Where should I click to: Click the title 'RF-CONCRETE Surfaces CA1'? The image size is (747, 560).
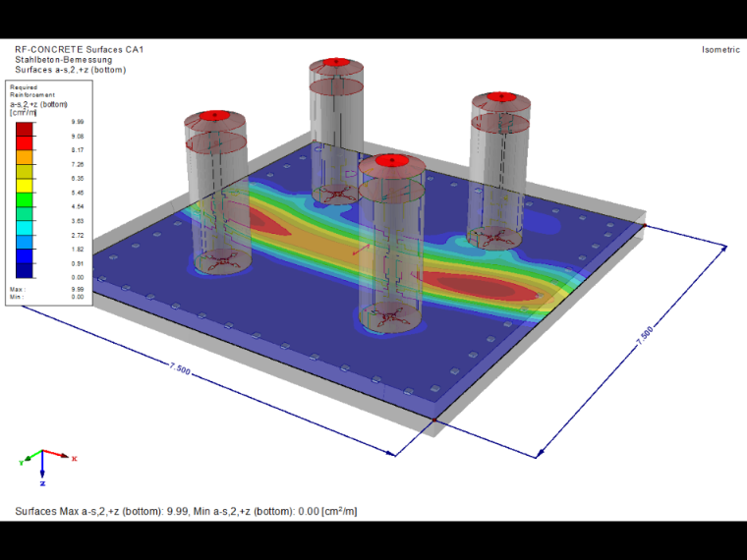[x=79, y=49]
